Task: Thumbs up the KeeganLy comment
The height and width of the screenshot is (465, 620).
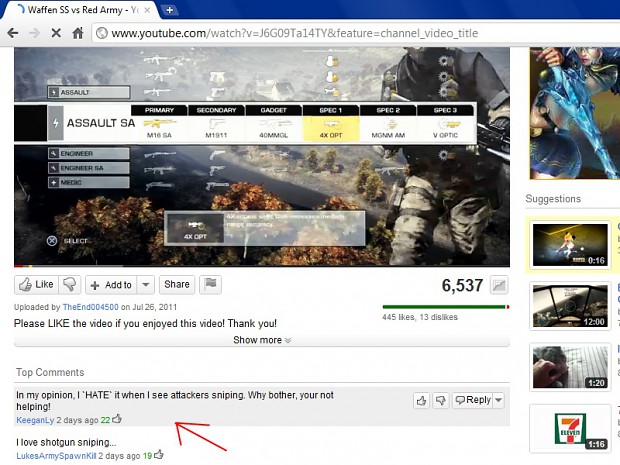Action: [422, 401]
